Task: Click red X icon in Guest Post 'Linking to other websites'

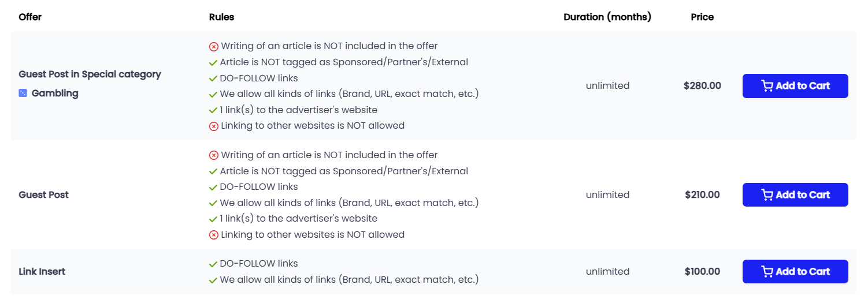Action: (214, 235)
